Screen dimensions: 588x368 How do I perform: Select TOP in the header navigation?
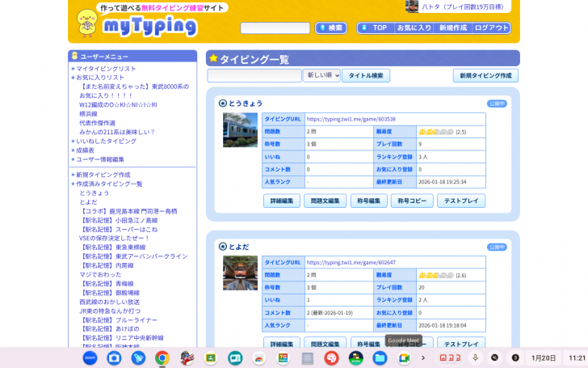376,27
